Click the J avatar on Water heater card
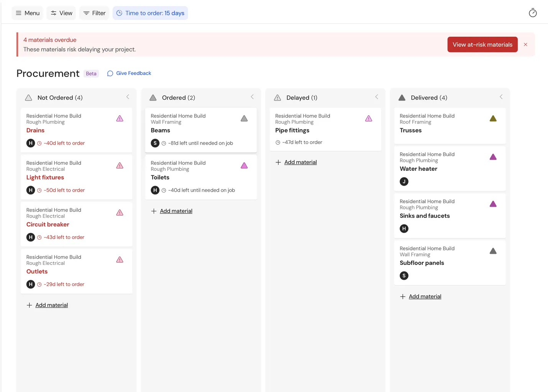This screenshot has width=548, height=392. tap(404, 181)
